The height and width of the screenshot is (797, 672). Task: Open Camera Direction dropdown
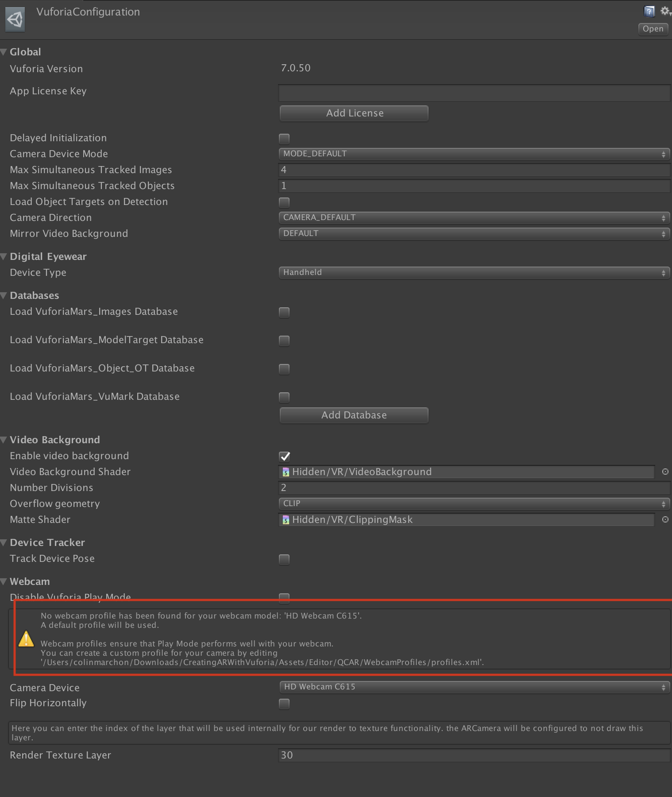coord(474,218)
